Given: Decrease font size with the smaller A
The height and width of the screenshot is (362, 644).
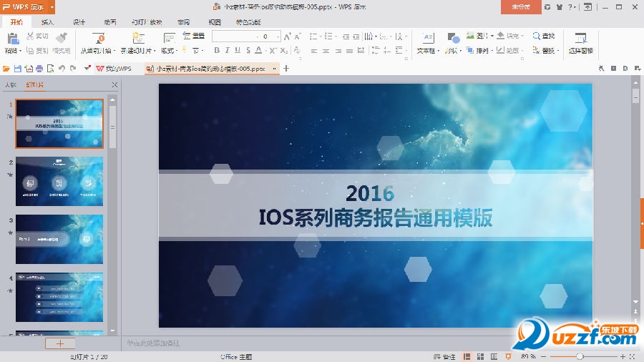Looking at the screenshot, I should click(x=298, y=36).
